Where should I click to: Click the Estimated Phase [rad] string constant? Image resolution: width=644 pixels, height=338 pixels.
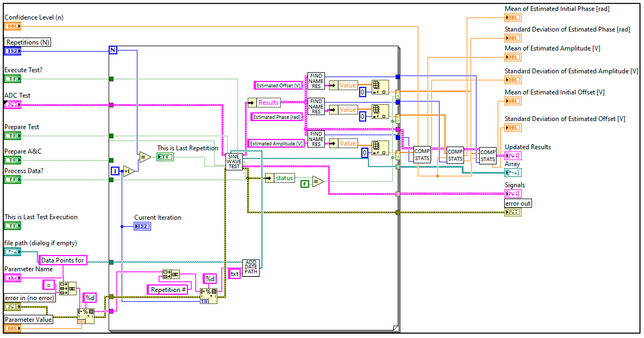click(277, 117)
